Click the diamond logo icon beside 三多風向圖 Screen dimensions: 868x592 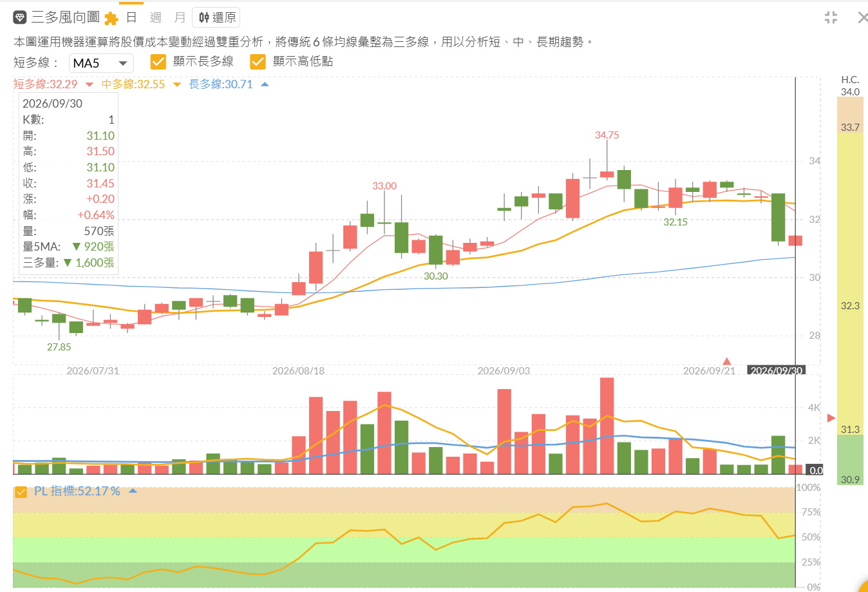click(20, 17)
